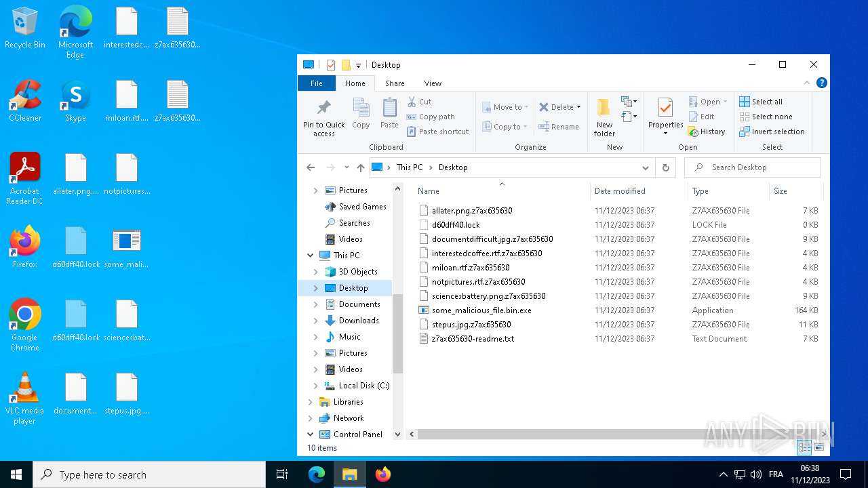Select Skype desktop icon
The image size is (868, 488).
click(75, 100)
